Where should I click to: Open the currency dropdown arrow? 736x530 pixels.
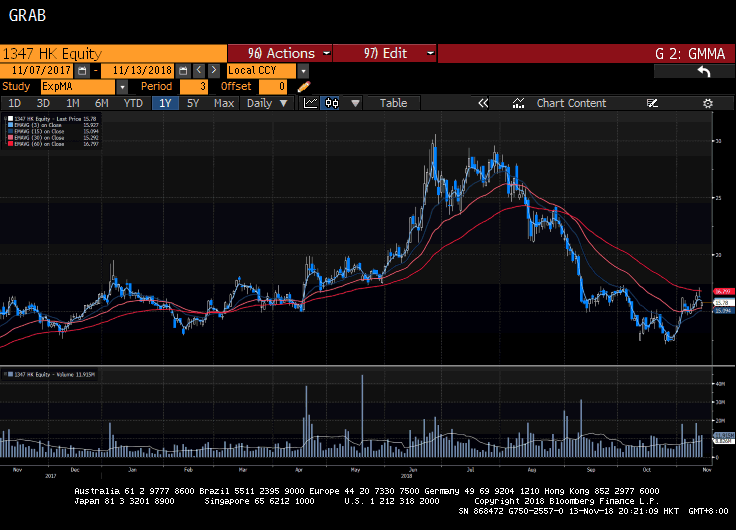[303, 71]
